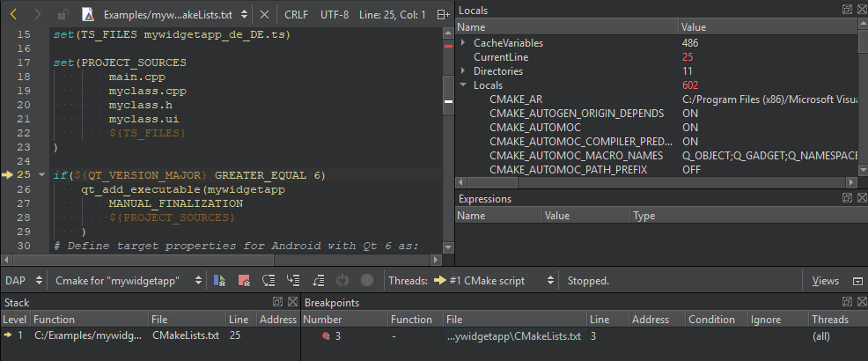Viewport: 868px width, 361px height.
Task: Click the editor horizontal scrollbar
Action: click(220, 260)
